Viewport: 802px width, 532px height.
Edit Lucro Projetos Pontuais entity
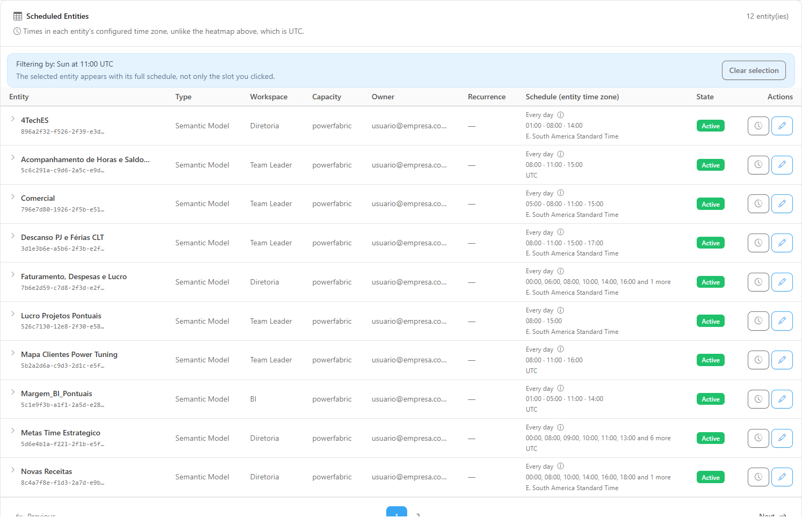tap(782, 321)
